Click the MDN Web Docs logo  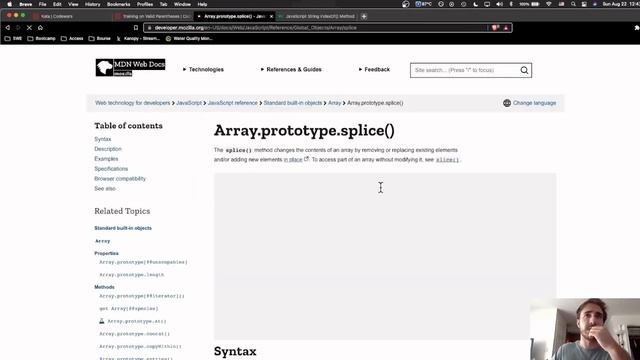[x=130, y=67]
